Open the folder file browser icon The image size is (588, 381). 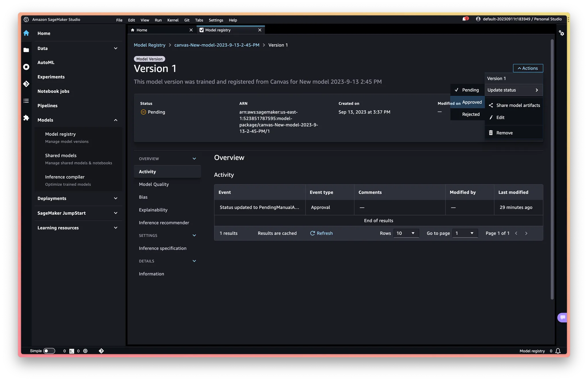click(x=26, y=50)
